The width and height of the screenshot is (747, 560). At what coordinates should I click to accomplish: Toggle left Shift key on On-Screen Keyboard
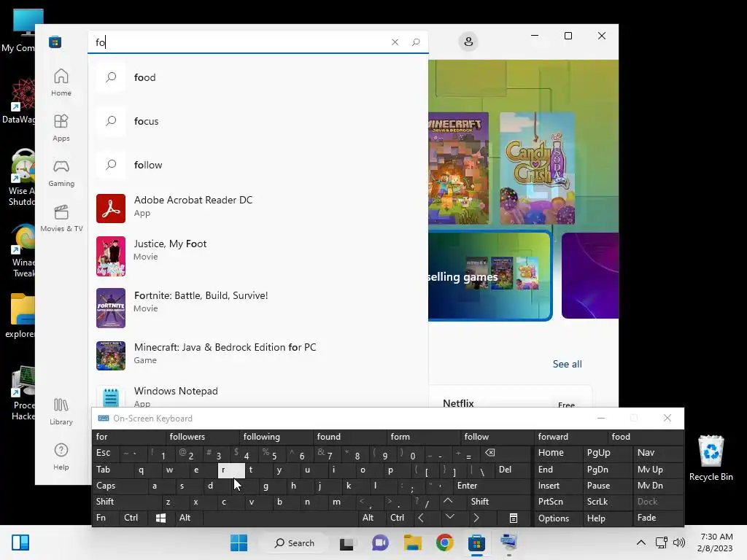(x=124, y=502)
